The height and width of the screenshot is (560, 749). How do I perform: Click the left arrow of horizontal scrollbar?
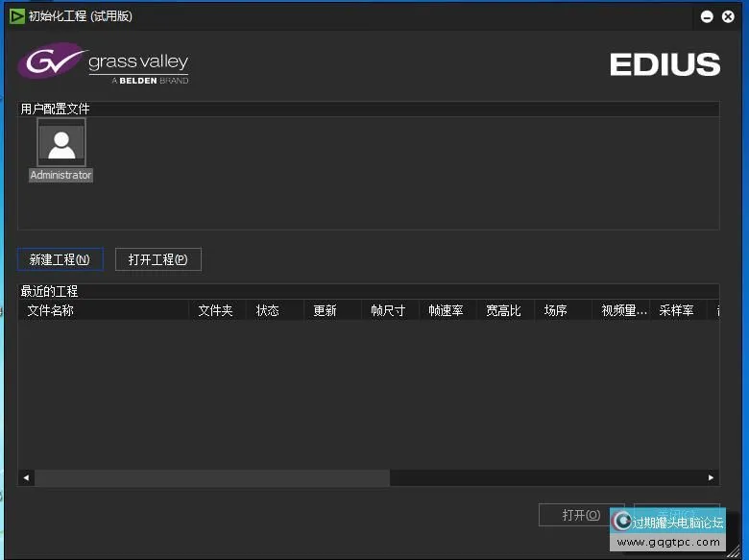coord(26,477)
